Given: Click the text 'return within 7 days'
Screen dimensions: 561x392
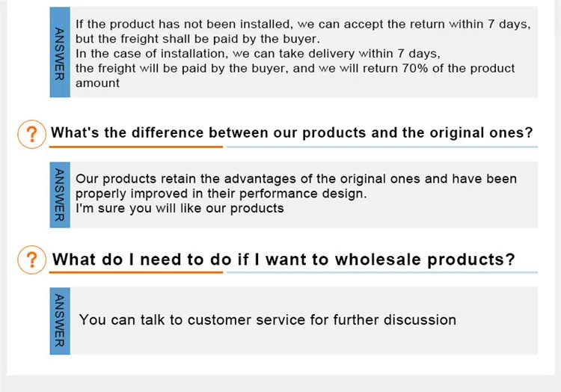Looking at the screenshot, I should pos(470,25).
